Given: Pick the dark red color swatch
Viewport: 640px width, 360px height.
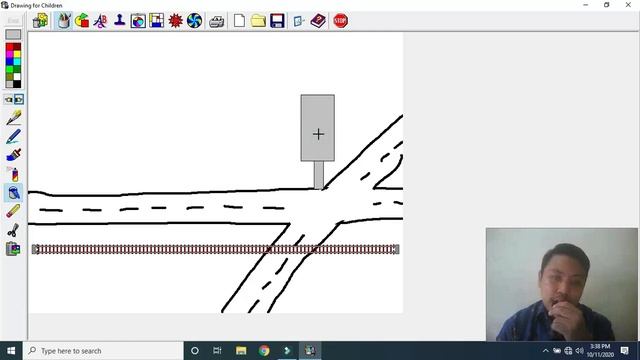Looking at the screenshot, I should coord(17,47).
